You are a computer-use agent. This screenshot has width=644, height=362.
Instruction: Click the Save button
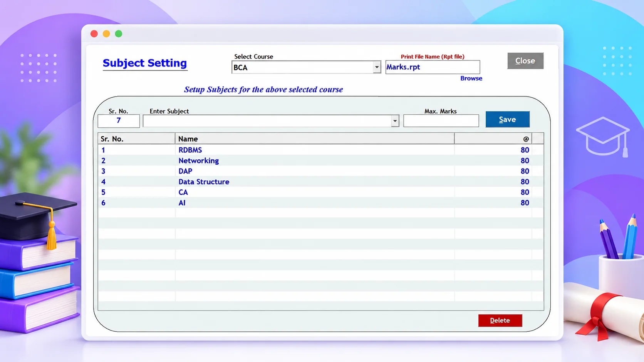coord(507,119)
